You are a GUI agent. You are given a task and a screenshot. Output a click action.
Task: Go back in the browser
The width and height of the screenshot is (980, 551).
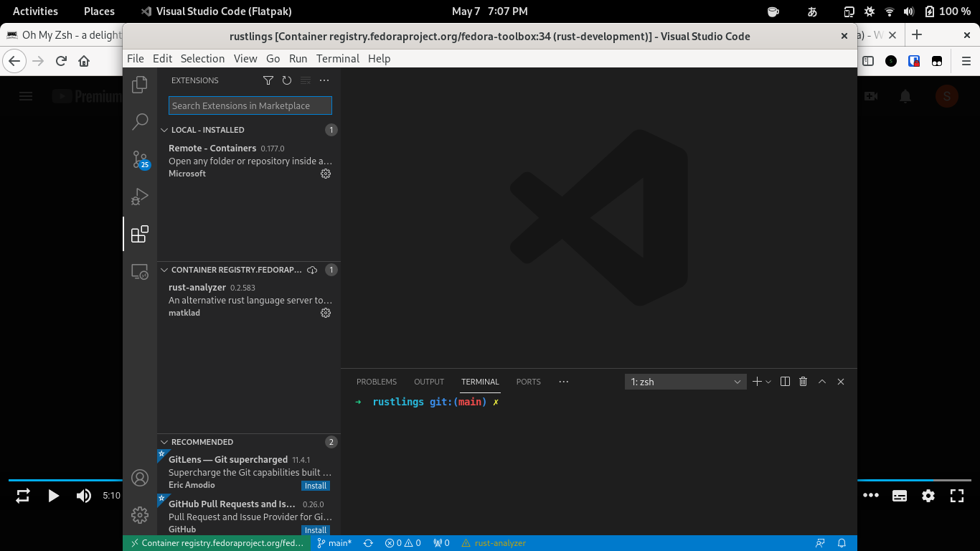click(x=14, y=61)
